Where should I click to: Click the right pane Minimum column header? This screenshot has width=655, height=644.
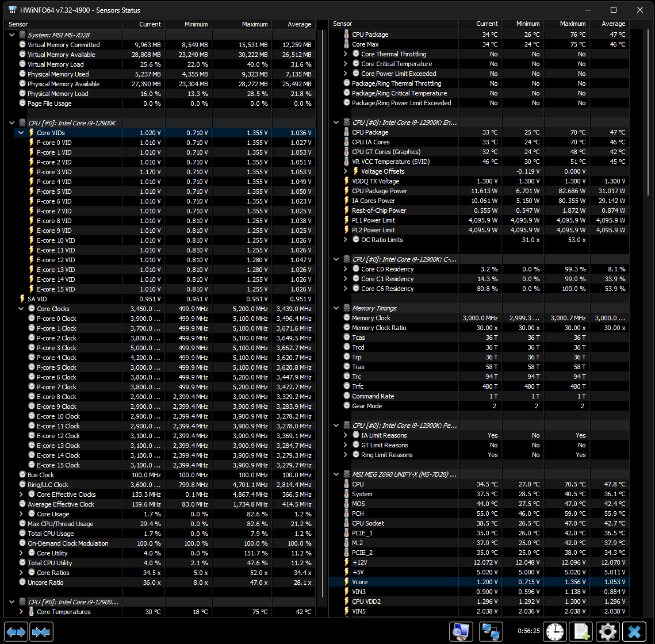pyautogui.click(x=523, y=24)
